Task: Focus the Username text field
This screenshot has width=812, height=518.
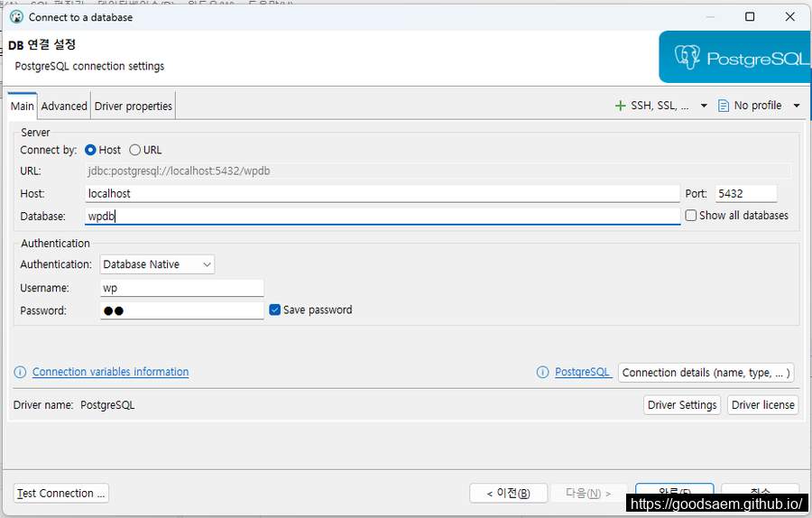Action: click(181, 288)
